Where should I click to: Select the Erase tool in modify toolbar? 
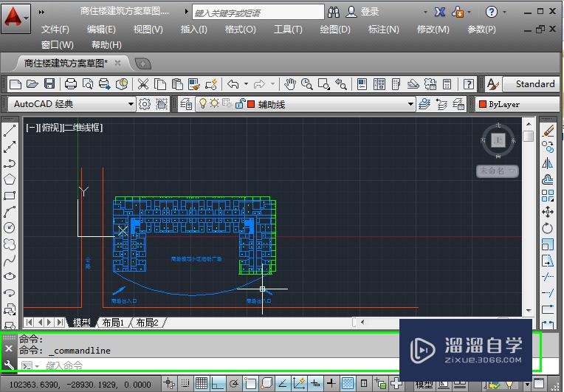[x=548, y=131]
